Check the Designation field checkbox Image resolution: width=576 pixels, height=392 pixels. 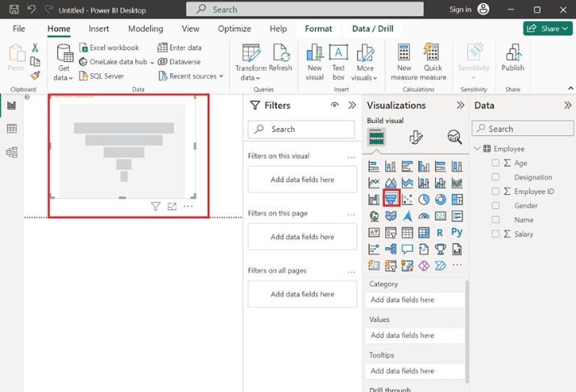click(x=495, y=177)
